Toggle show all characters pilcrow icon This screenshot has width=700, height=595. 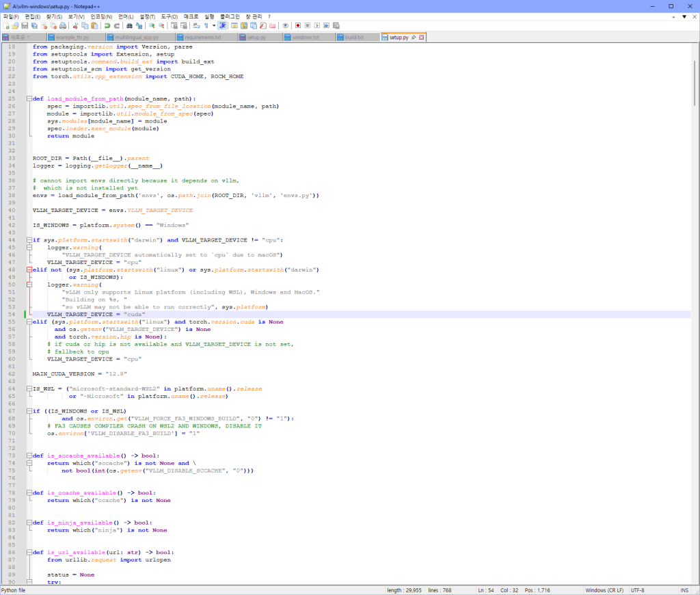205,25
